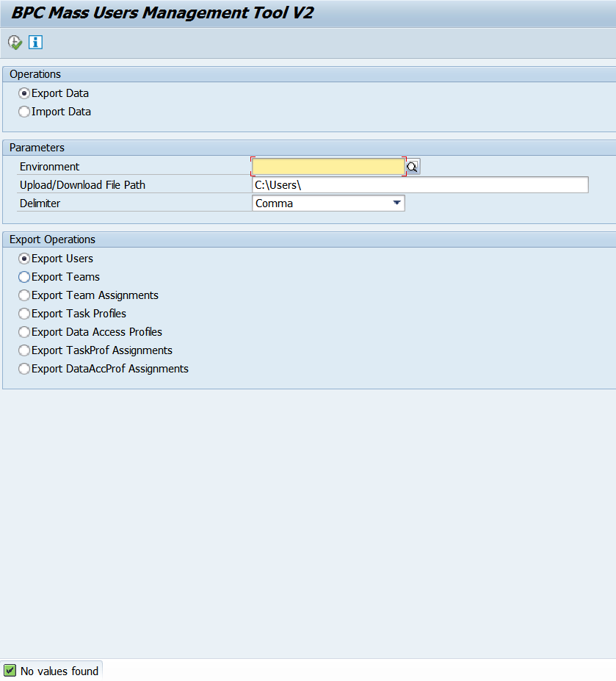The image size is (616, 681).
Task: Pick Export TaskProf Assignments option
Action: 24,350
